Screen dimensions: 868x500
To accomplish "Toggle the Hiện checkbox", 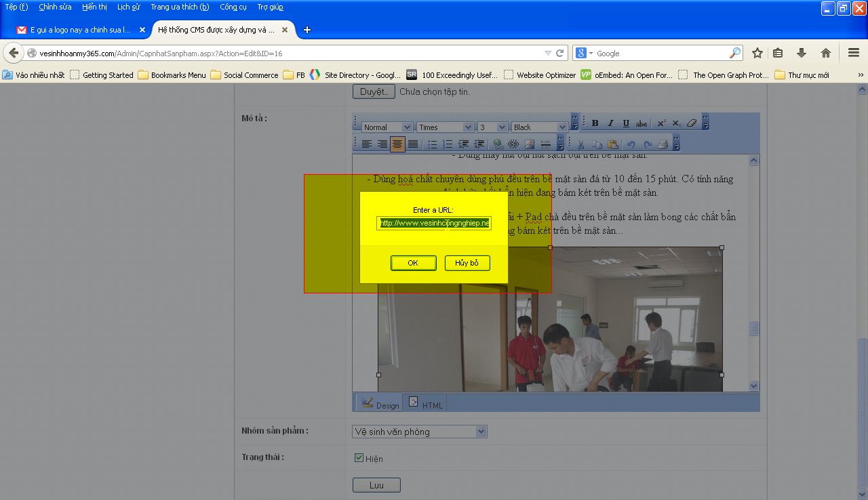I will (x=359, y=458).
